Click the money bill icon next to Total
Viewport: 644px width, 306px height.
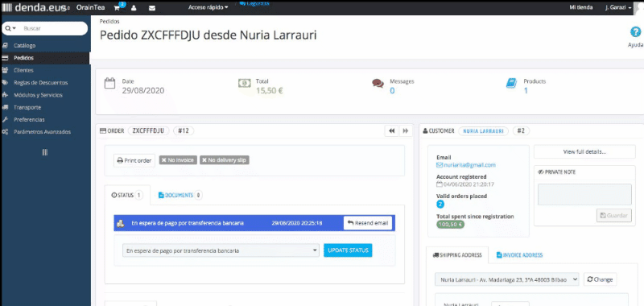point(245,84)
